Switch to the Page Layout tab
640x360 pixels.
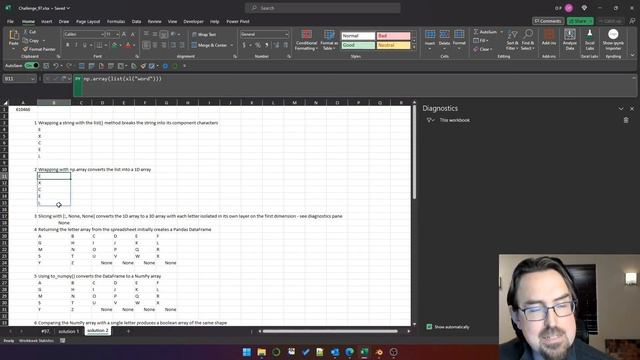[88, 22]
